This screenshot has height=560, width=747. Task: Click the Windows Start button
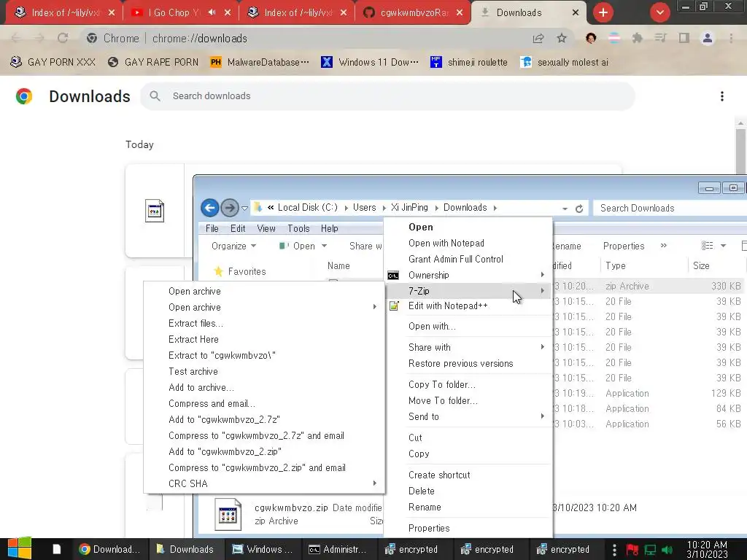coord(20,548)
